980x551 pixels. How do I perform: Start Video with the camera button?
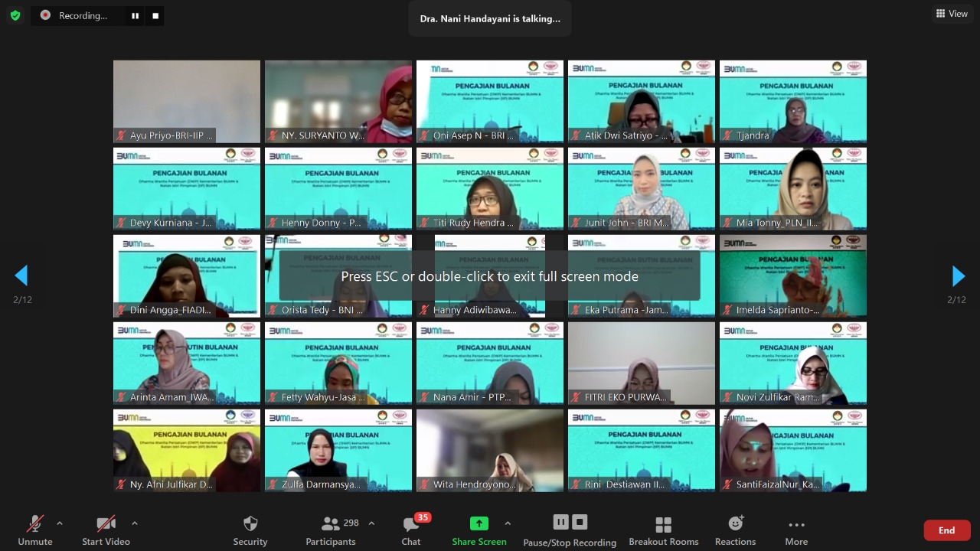(x=106, y=524)
